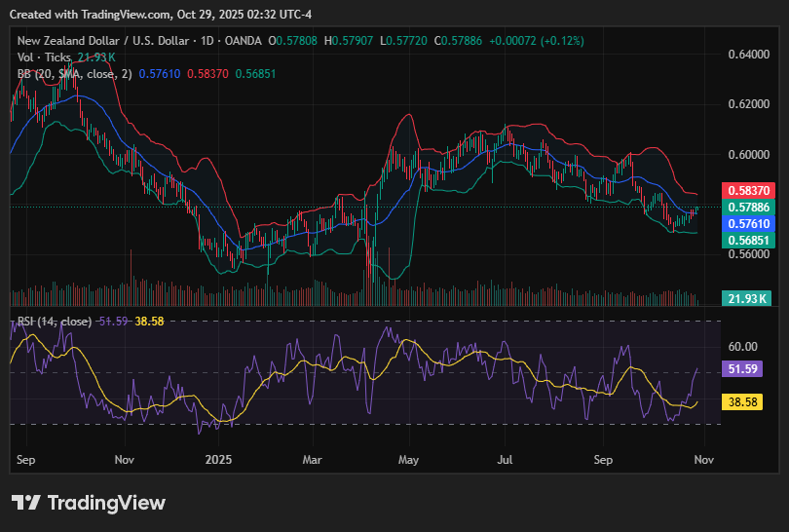Click the Mar time axis marker
The height and width of the screenshot is (532, 789).
(313, 457)
